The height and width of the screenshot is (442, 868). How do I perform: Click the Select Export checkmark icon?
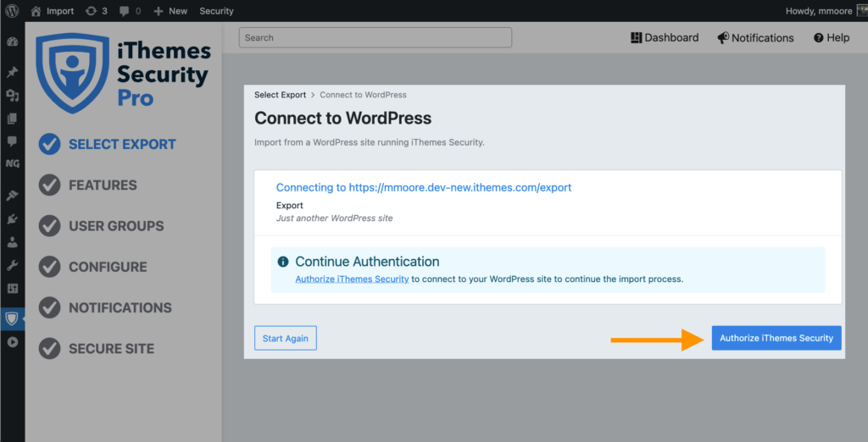click(x=49, y=145)
